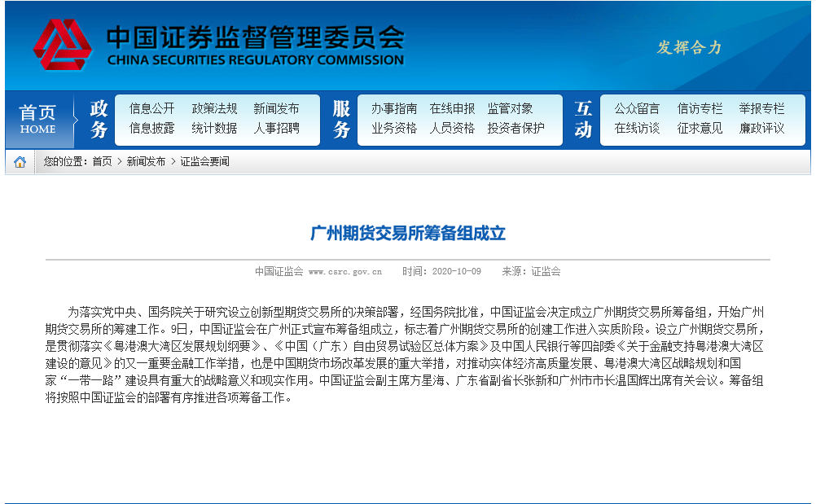The height and width of the screenshot is (504, 816).
Task: Open 信息公开 in the navigation menu
Action: 152,109
